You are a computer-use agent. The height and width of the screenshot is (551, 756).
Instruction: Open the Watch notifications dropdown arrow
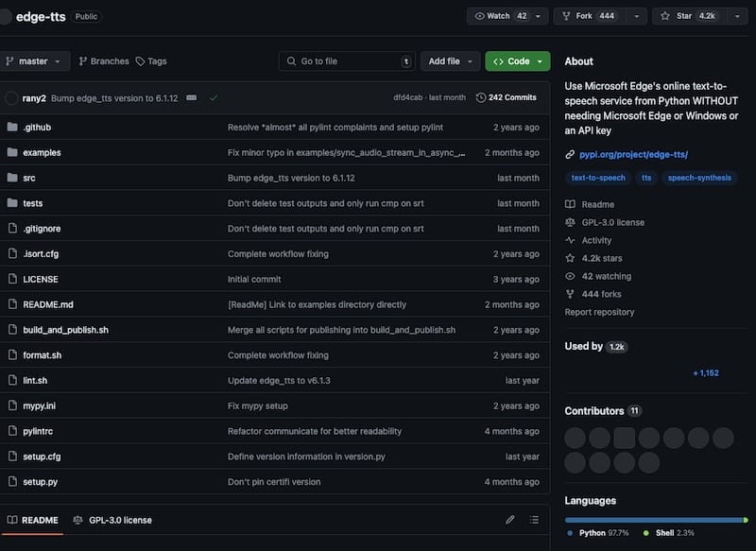(x=539, y=16)
